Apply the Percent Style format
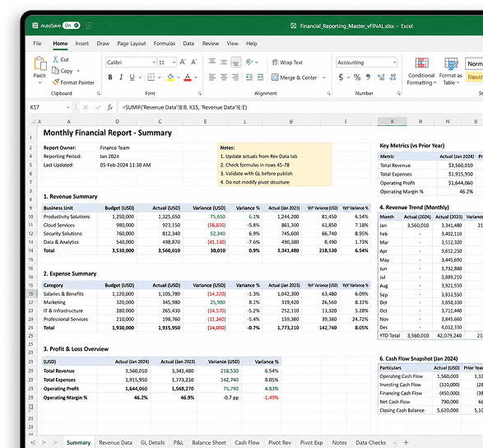This screenshot has width=483, height=448. tap(357, 77)
